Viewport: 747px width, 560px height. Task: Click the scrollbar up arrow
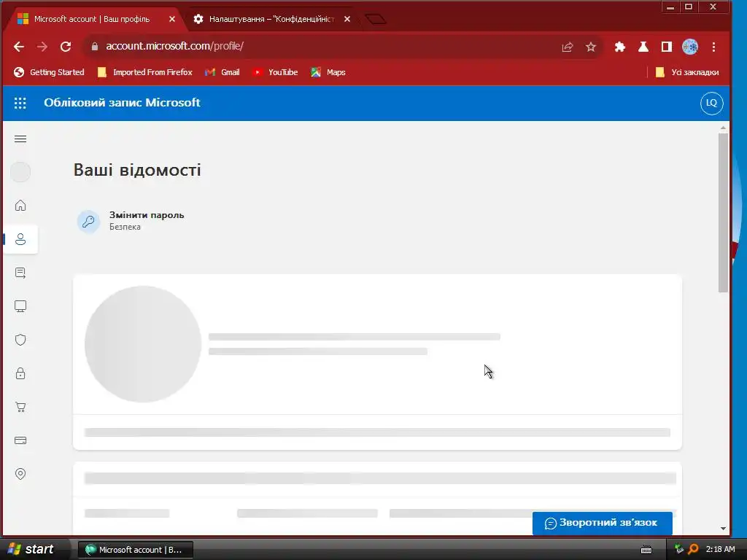[723, 128]
